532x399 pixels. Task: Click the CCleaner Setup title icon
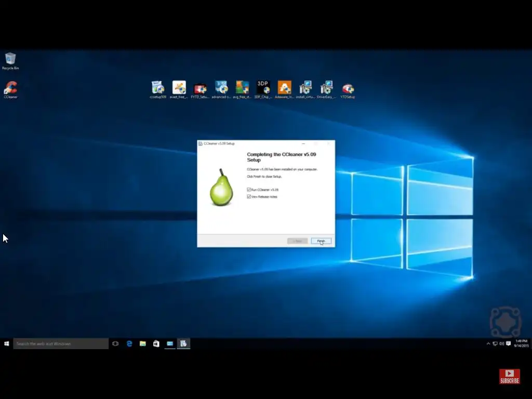pos(200,143)
